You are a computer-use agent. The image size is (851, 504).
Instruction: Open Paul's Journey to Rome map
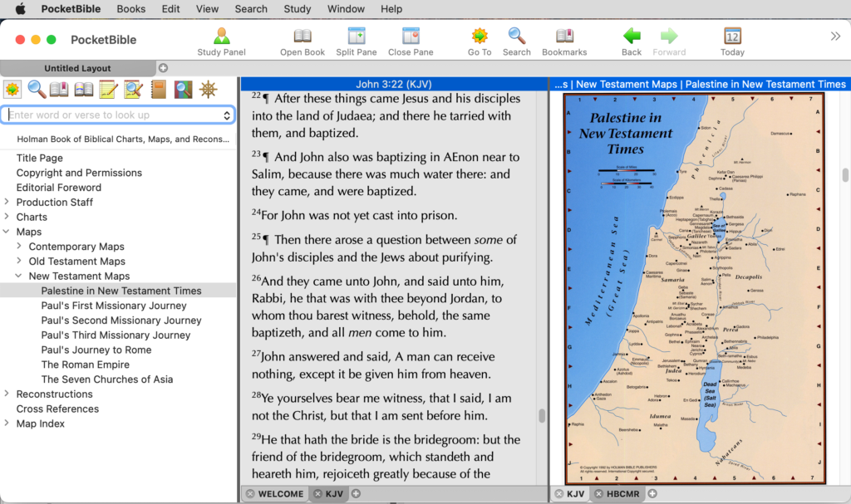[96, 350]
